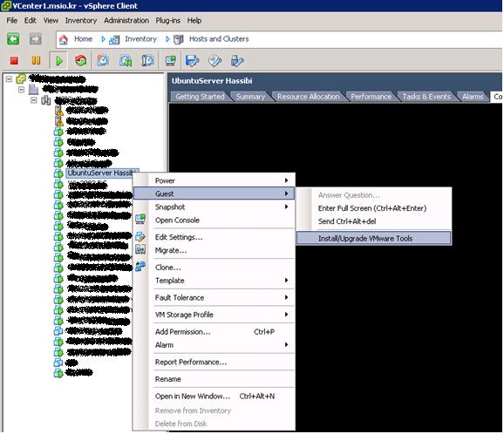This screenshot has height=434, width=504.
Task: Click the green back navigation arrow
Action: tap(13, 39)
